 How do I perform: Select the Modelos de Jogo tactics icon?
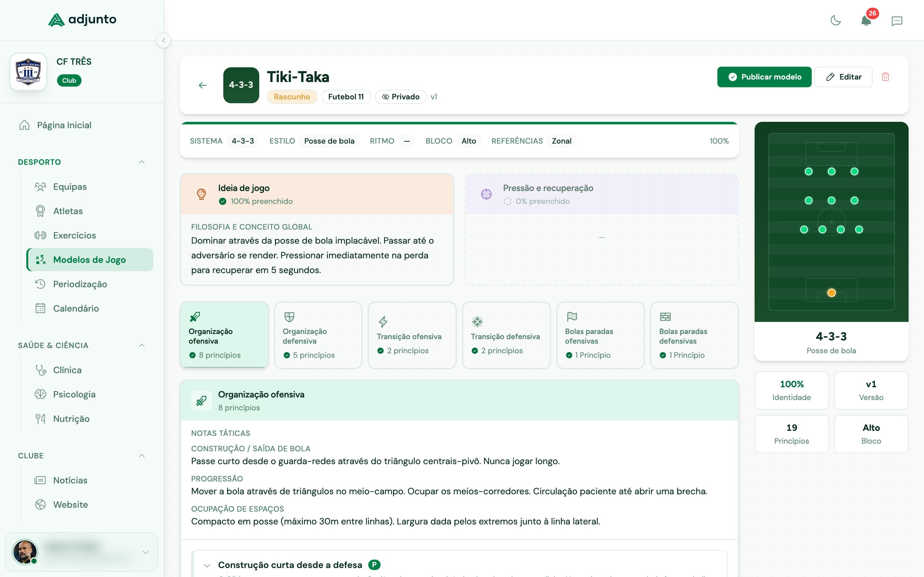coord(40,260)
